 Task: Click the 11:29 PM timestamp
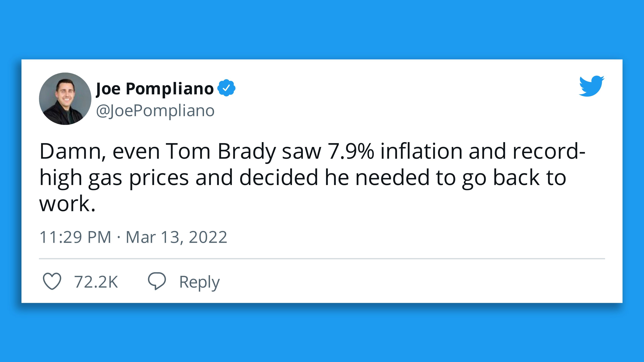click(x=75, y=237)
